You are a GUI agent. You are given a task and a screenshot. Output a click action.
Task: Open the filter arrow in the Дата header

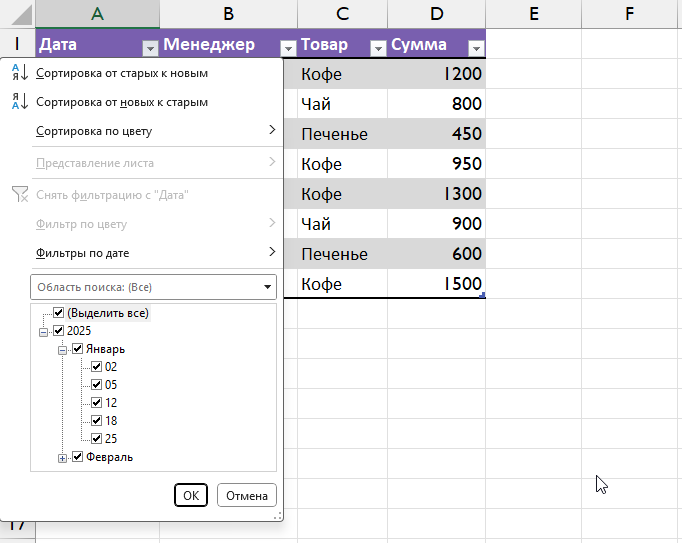(150, 46)
